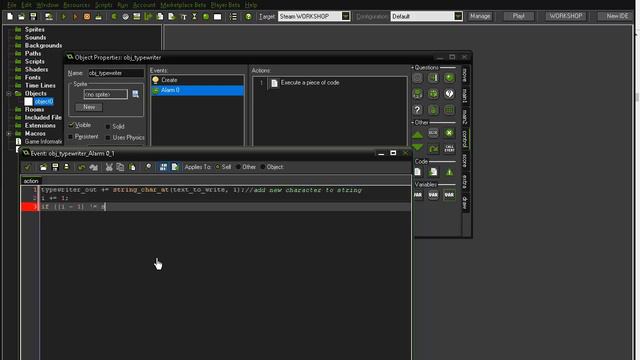This screenshot has width=640, height=360.
Task: Click the Comment warning triangle icon under Code
Action: (449, 172)
